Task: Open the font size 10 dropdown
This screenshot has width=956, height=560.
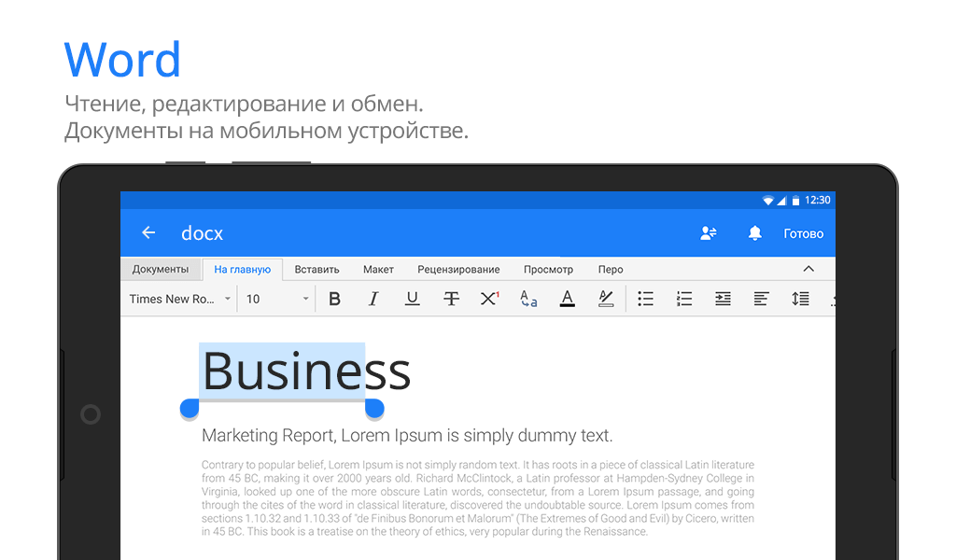Action: [277, 299]
